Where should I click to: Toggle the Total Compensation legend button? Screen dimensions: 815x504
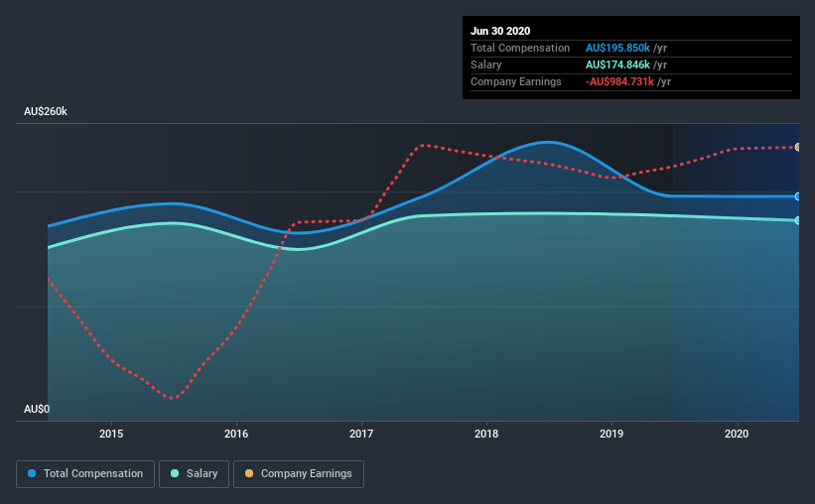(85, 474)
